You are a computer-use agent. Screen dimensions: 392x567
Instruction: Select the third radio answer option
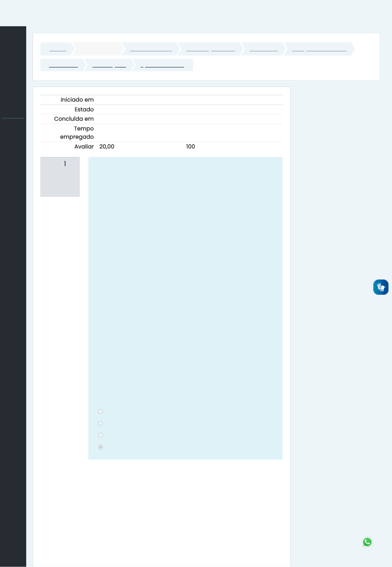pos(100,435)
